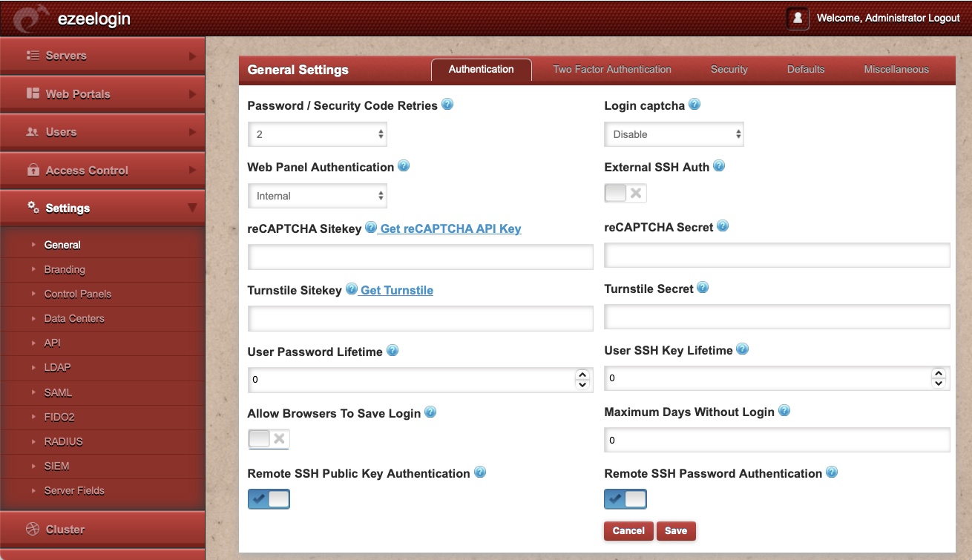The image size is (972, 560).
Task: Click help icon beside Maximum Days Without Login
Action: pyautogui.click(x=784, y=411)
